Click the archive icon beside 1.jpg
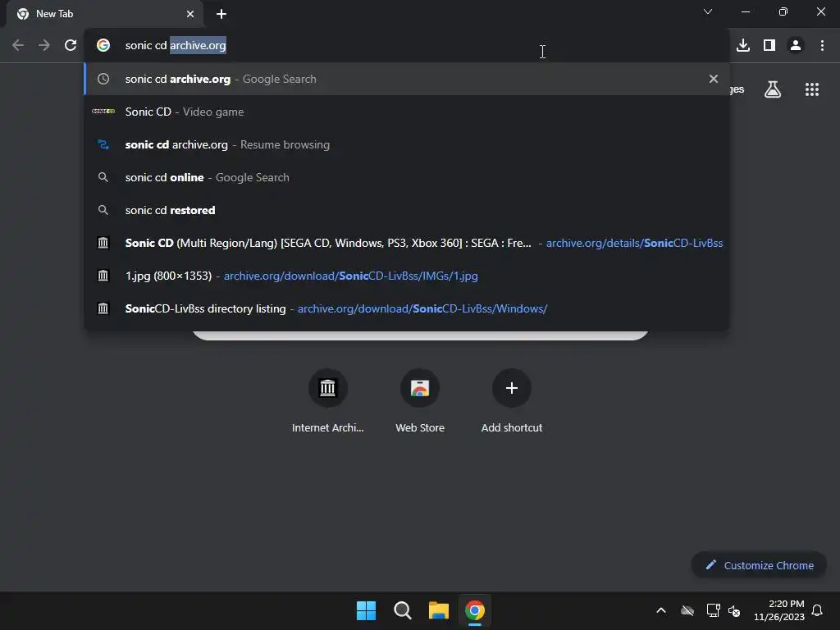The height and width of the screenshot is (630, 840). click(103, 276)
